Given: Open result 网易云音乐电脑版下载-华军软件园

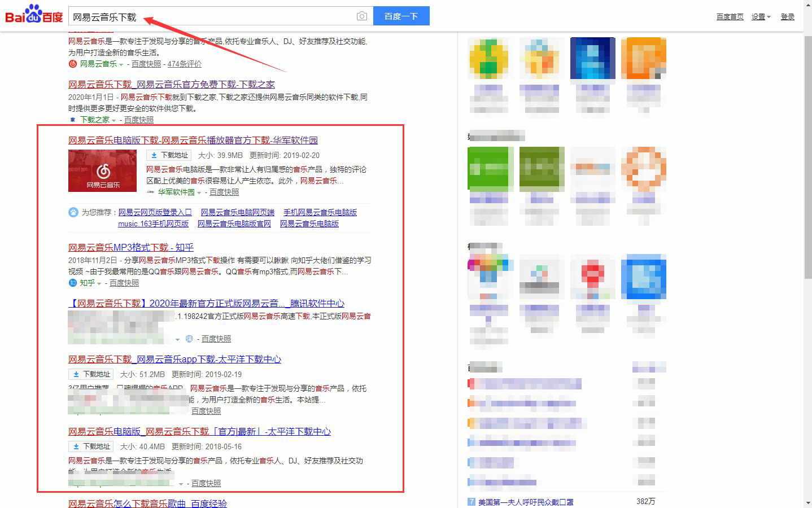Looking at the screenshot, I should [193, 140].
